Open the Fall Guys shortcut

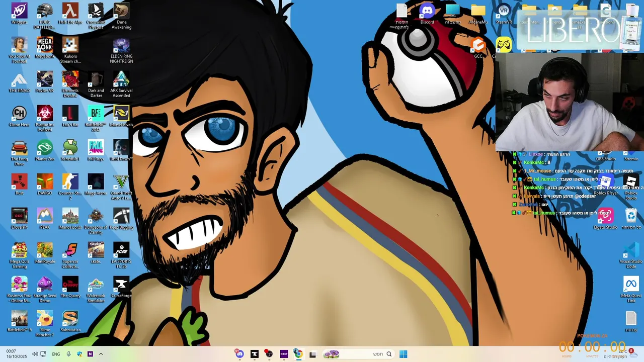point(96,150)
